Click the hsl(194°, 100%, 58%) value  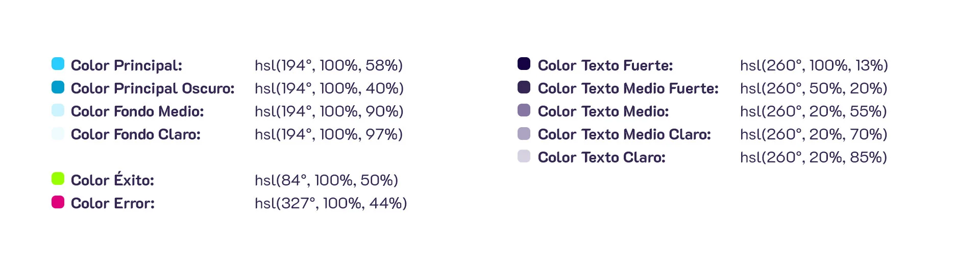click(x=329, y=65)
